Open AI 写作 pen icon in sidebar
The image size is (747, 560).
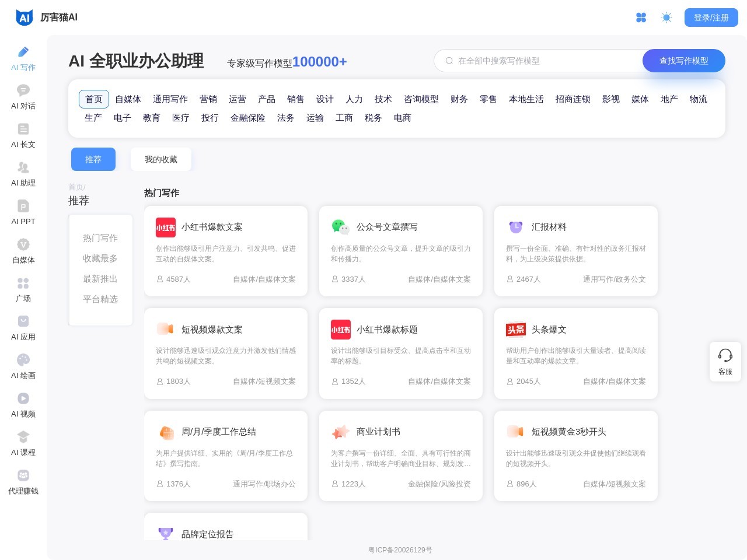[x=23, y=52]
